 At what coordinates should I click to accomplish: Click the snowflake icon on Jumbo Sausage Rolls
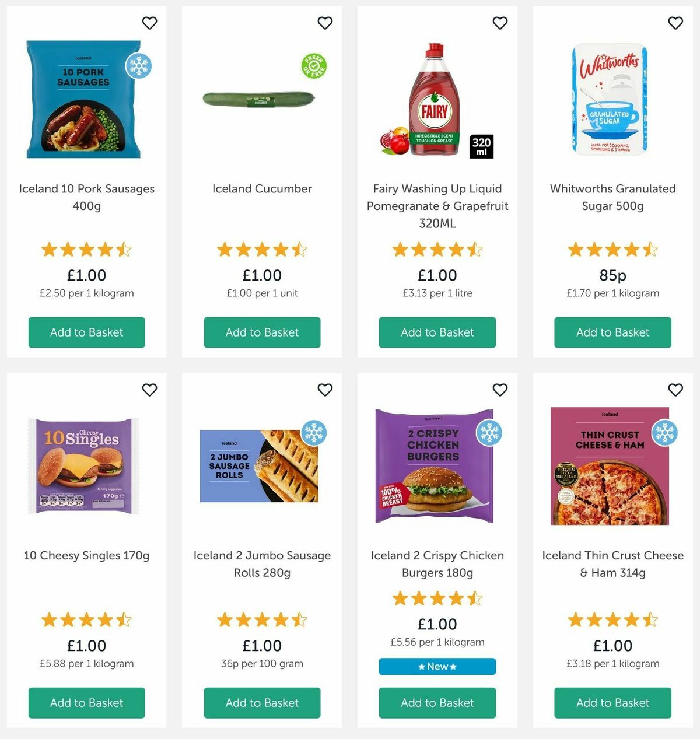(315, 434)
